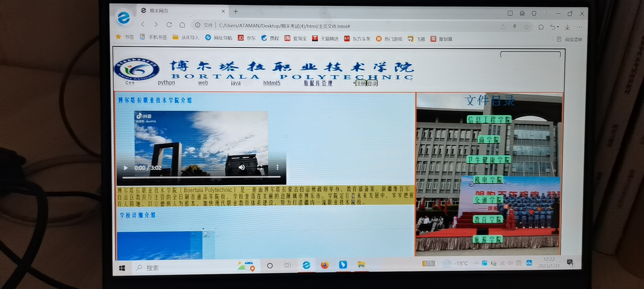Open the video more-options dots
The width and height of the screenshot is (644, 289).
(x=277, y=167)
